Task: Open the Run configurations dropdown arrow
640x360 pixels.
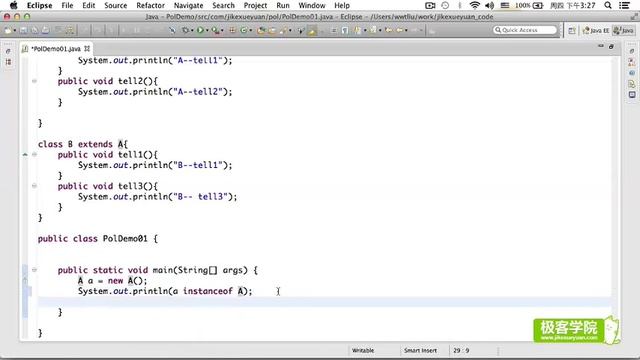Action: click(x=207, y=31)
